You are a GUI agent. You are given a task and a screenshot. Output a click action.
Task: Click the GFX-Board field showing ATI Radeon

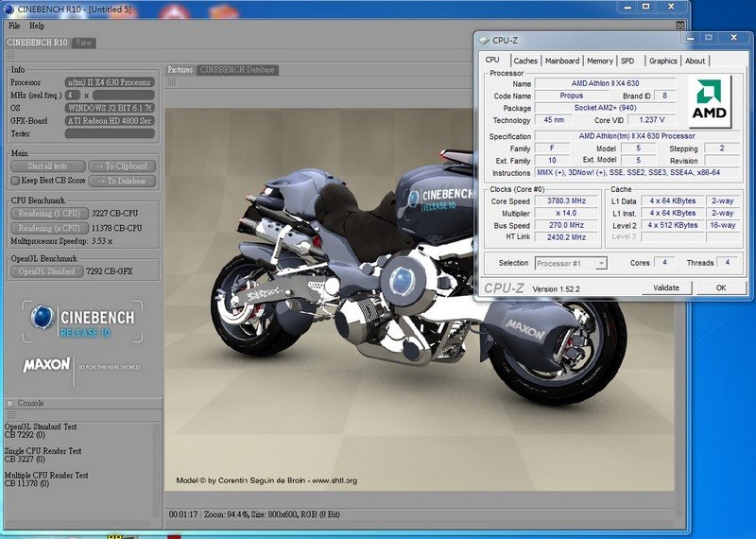coord(110,121)
